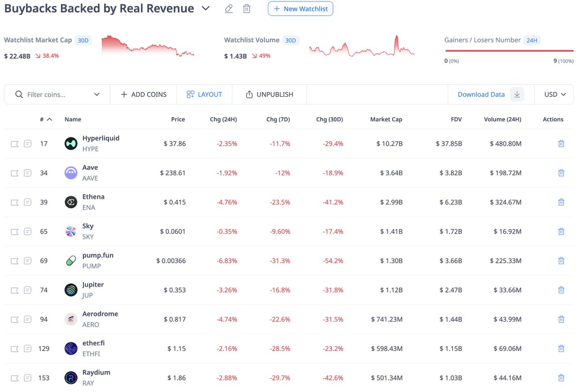The height and width of the screenshot is (392, 581).
Task: Delete Hyperliquid from the watchlist
Action: (561, 144)
